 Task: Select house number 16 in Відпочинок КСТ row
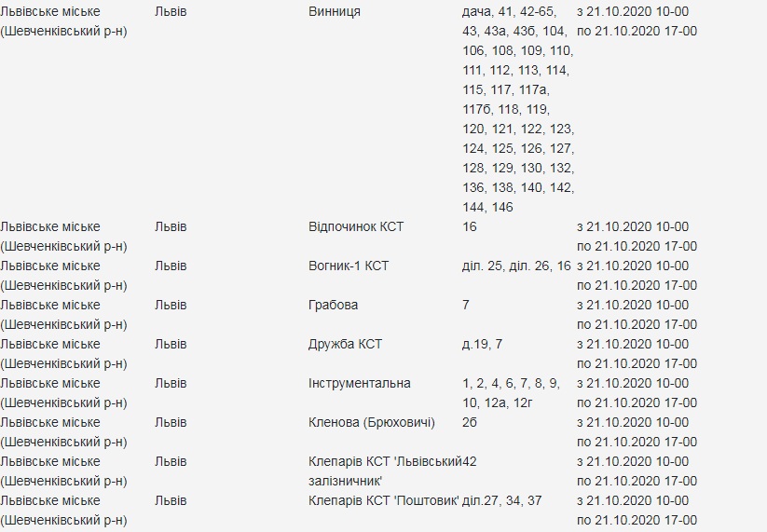tap(469, 227)
